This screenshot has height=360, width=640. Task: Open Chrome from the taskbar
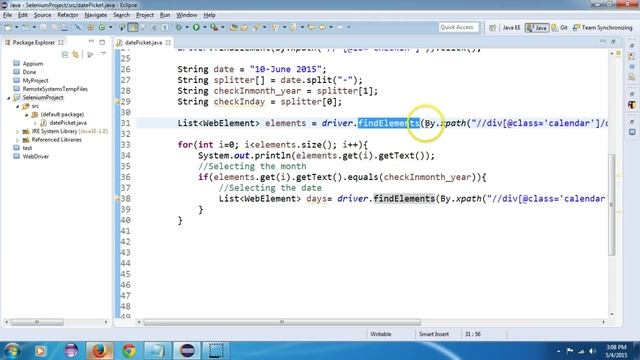point(129,351)
